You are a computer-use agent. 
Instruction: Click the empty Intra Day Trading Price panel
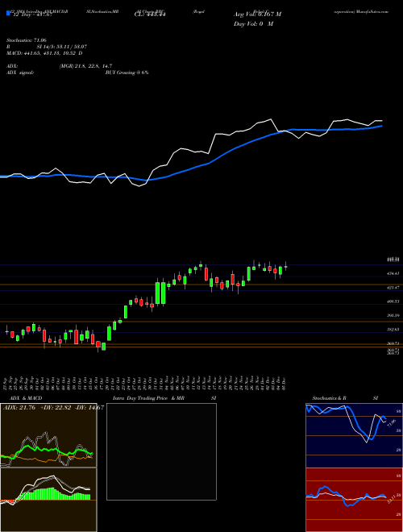tap(161, 451)
